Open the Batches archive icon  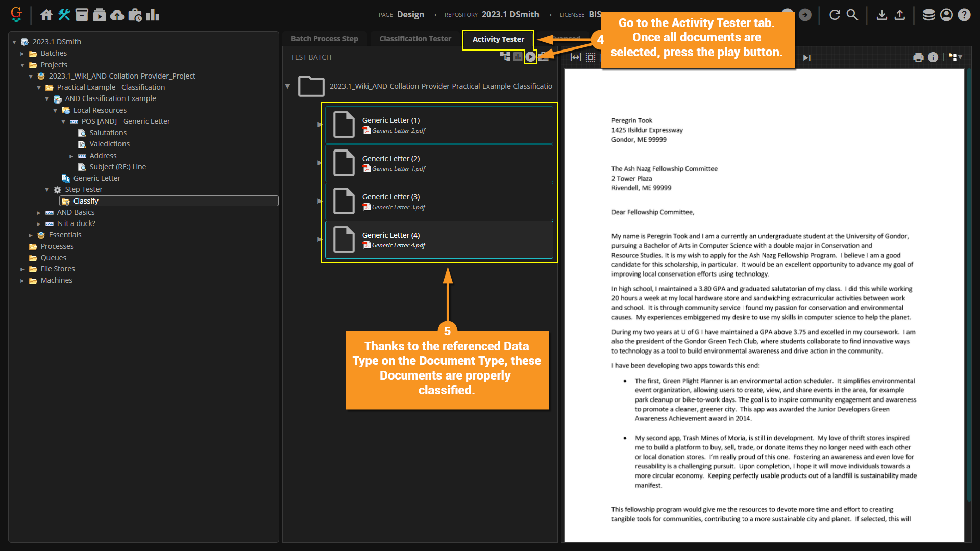pyautogui.click(x=82, y=15)
